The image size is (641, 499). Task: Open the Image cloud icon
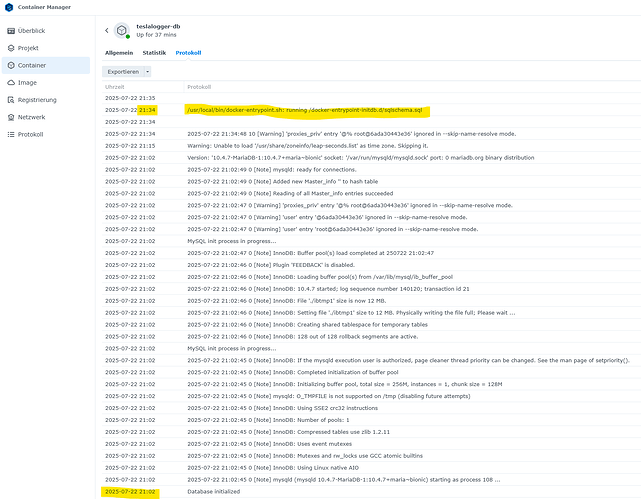pyautogui.click(x=11, y=83)
